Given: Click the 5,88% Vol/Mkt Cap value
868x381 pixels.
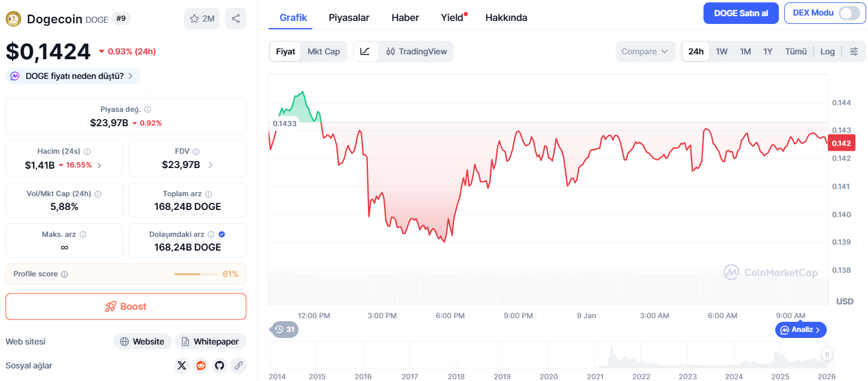Looking at the screenshot, I should (64, 206).
